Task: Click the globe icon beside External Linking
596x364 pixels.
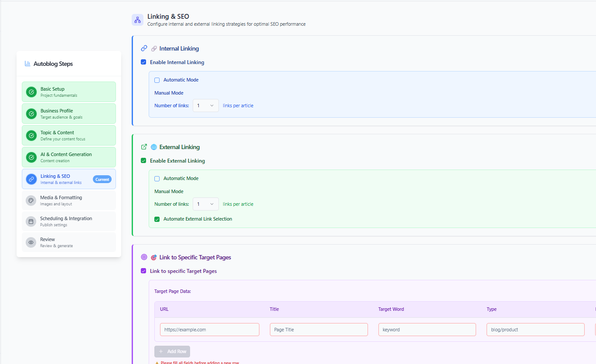Action: click(x=154, y=147)
